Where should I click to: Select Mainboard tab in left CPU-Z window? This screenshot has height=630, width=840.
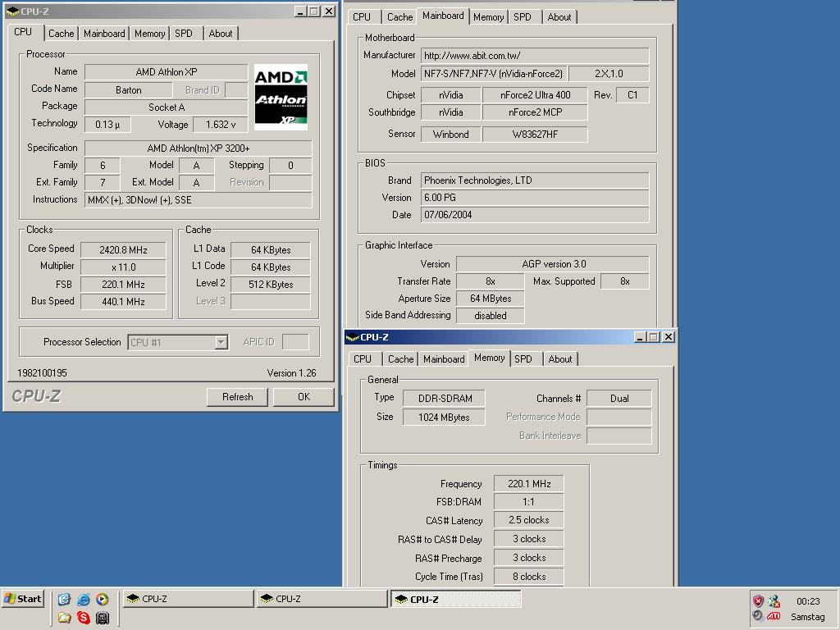click(x=104, y=33)
